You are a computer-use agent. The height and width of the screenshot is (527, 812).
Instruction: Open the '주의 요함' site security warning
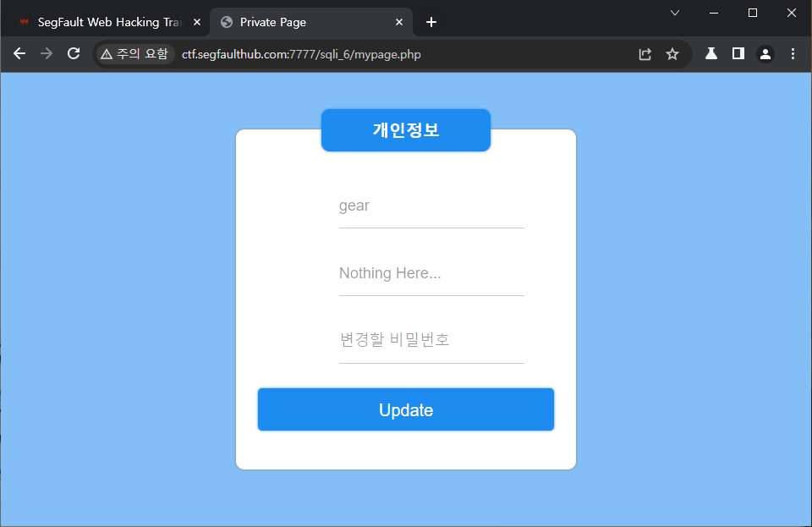pyautogui.click(x=134, y=54)
